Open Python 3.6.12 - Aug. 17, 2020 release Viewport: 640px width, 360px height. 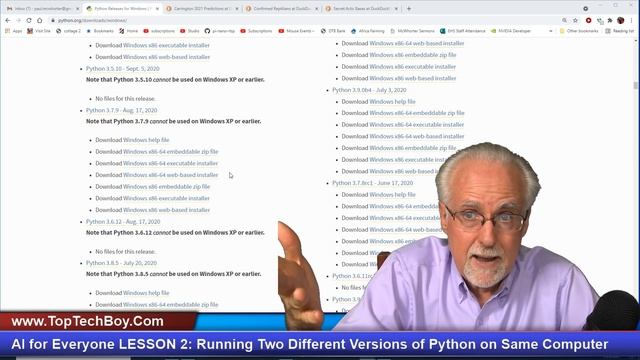click(123, 222)
